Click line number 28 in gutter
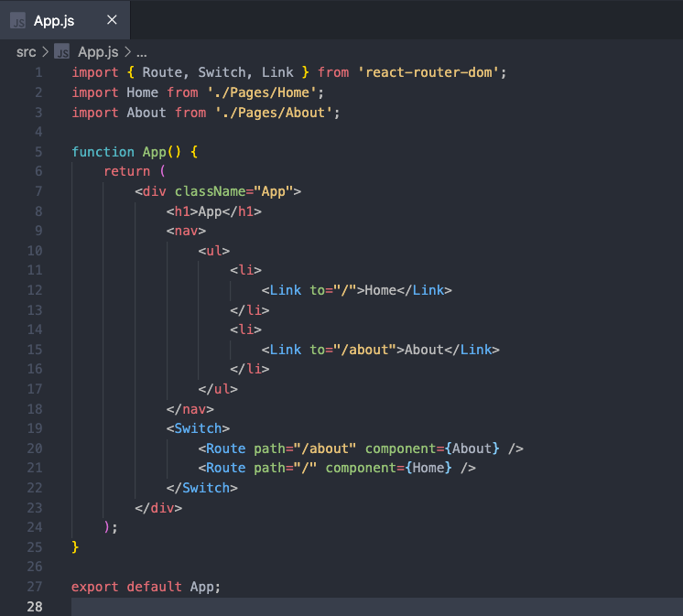683x616 pixels. (35, 607)
